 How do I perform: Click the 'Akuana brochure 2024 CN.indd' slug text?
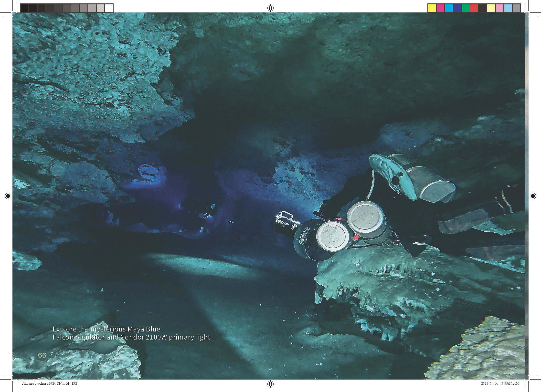pos(45,383)
